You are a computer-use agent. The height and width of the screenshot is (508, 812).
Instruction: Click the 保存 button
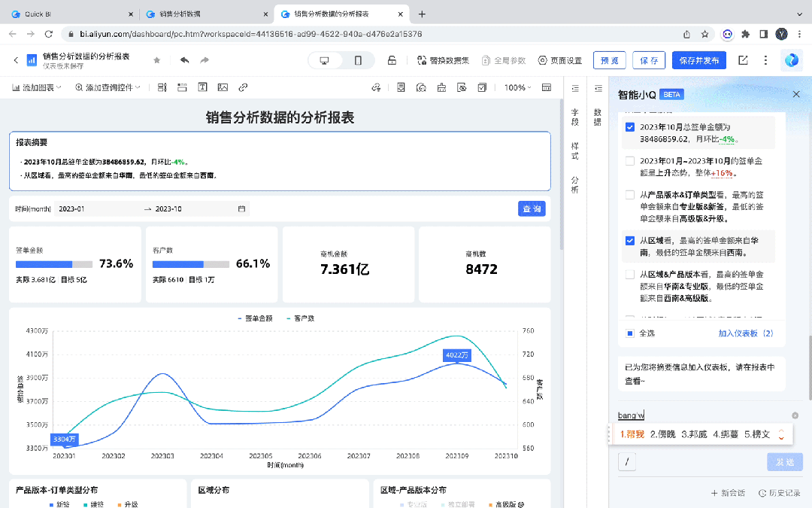coord(649,61)
